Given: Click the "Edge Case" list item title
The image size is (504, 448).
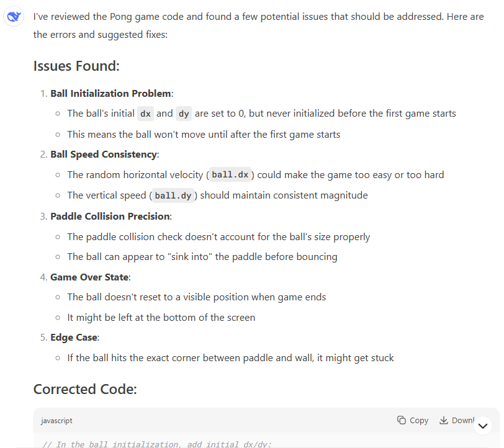Looking at the screenshot, I should click(x=74, y=338).
